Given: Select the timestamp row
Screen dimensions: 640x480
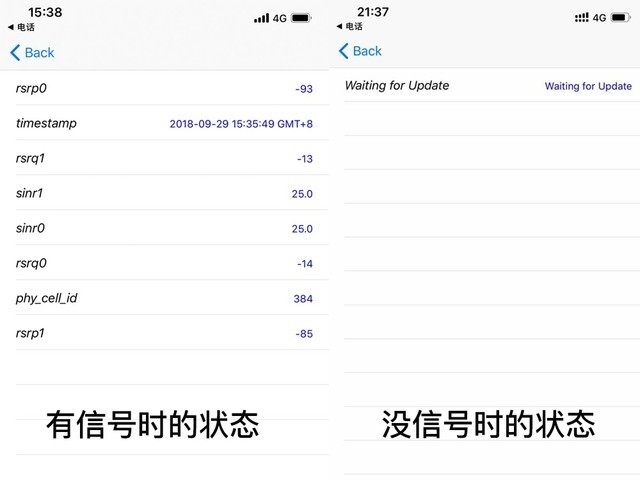Looking at the screenshot, I should pyautogui.click(x=164, y=123).
